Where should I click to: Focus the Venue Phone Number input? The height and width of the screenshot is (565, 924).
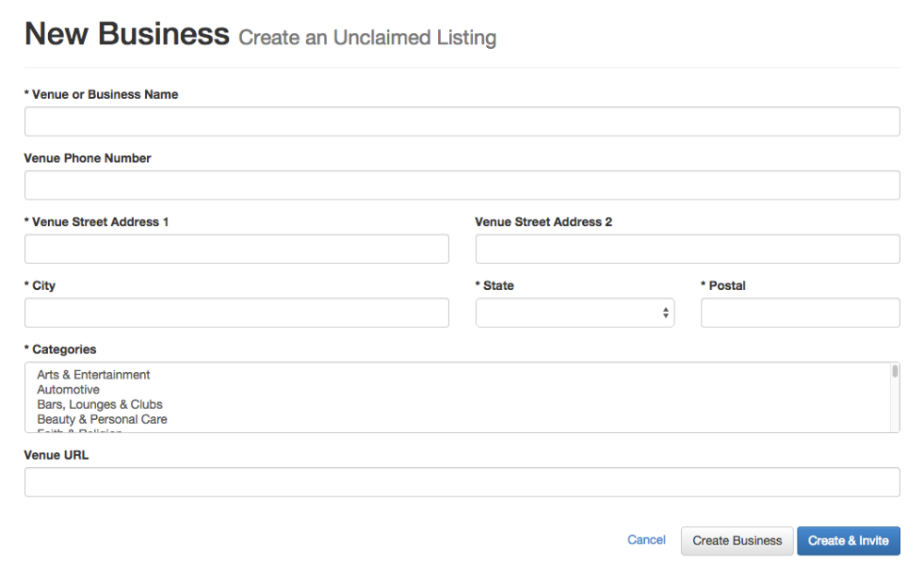tap(462, 186)
